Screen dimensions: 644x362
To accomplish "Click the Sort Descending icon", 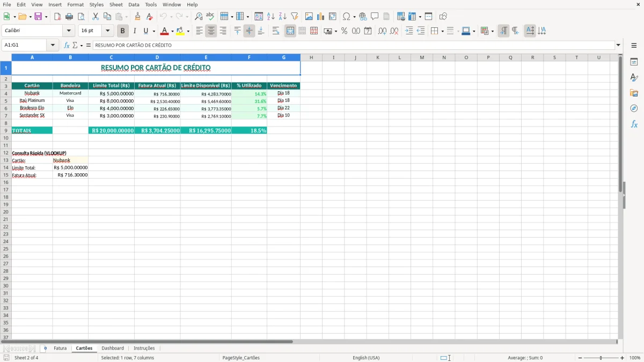I will [283, 17].
